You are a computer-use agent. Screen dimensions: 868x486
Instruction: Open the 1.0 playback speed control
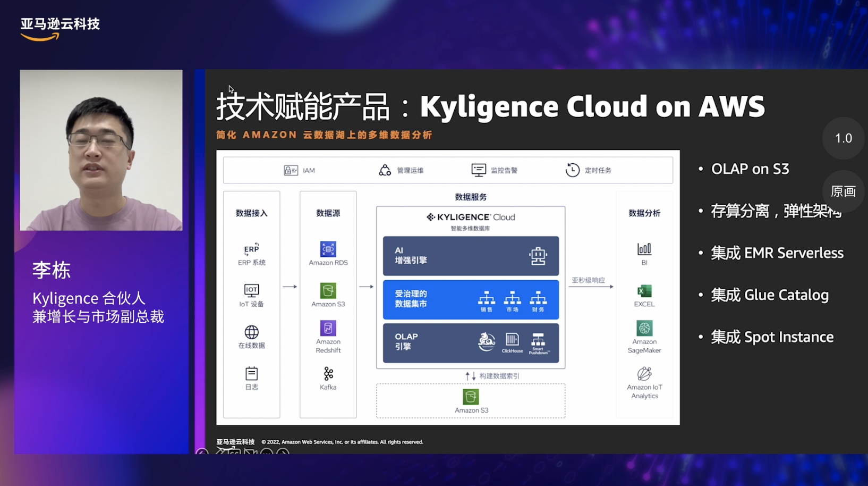(844, 138)
